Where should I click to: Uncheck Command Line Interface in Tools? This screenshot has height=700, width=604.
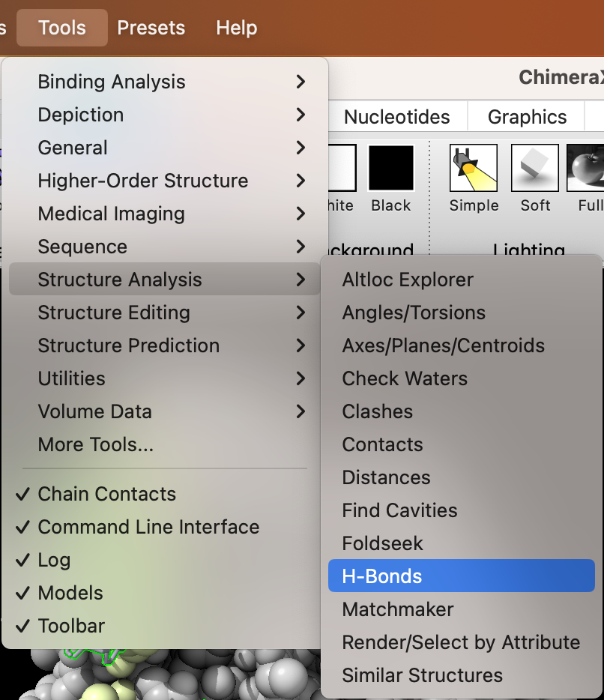pos(148,527)
